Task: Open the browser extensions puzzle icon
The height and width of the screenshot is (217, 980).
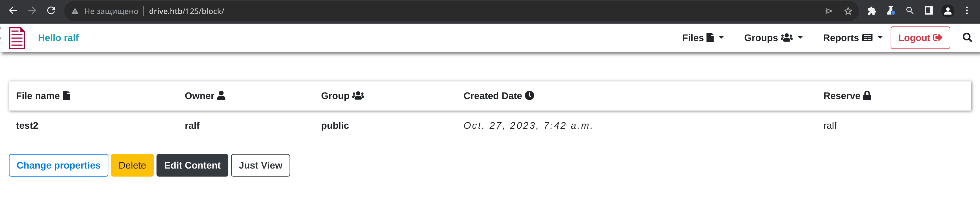Action: click(x=872, y=11)
